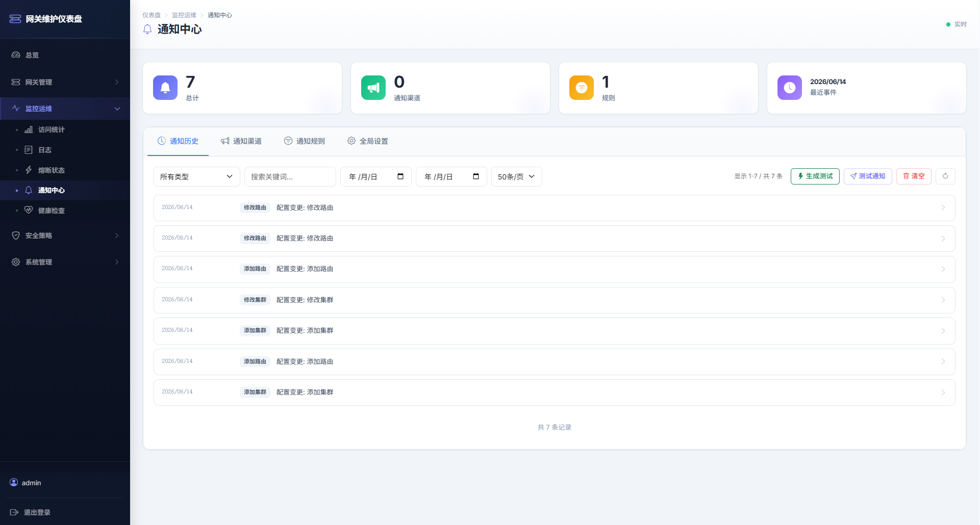980x525 pixels.
Task: Click the 通知历史 tab clock icon
Action: pos(162,141)
